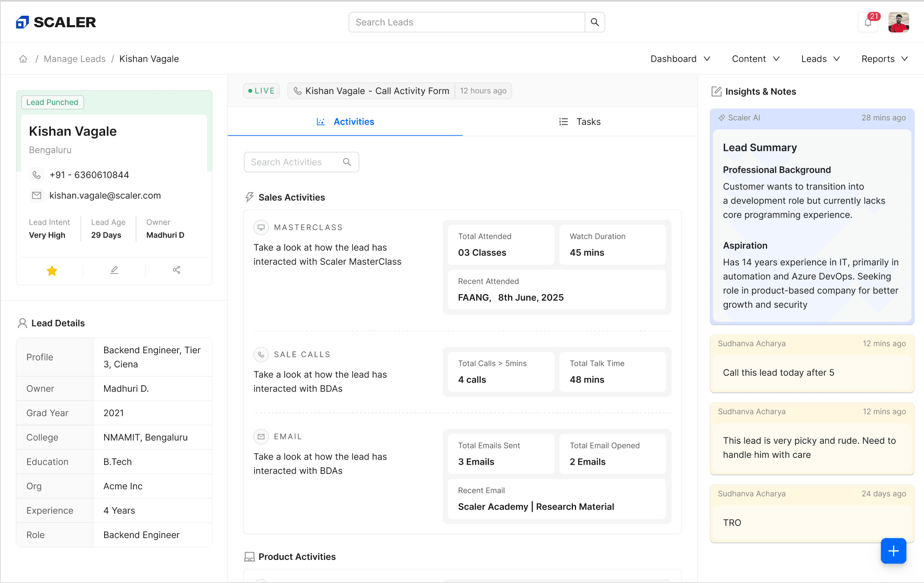Open the Recent Email Research Material card
The height and width of the screenshot is (583, 924).
click(557, 499)
